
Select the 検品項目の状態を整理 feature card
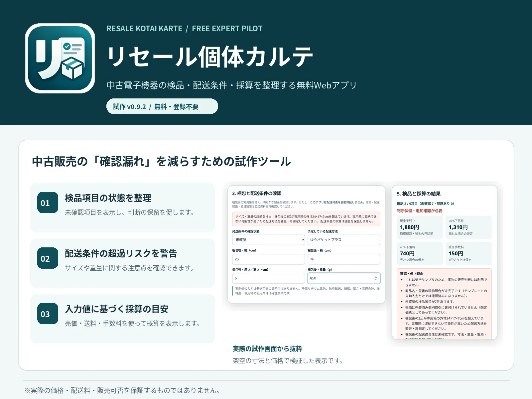point(122,207)
